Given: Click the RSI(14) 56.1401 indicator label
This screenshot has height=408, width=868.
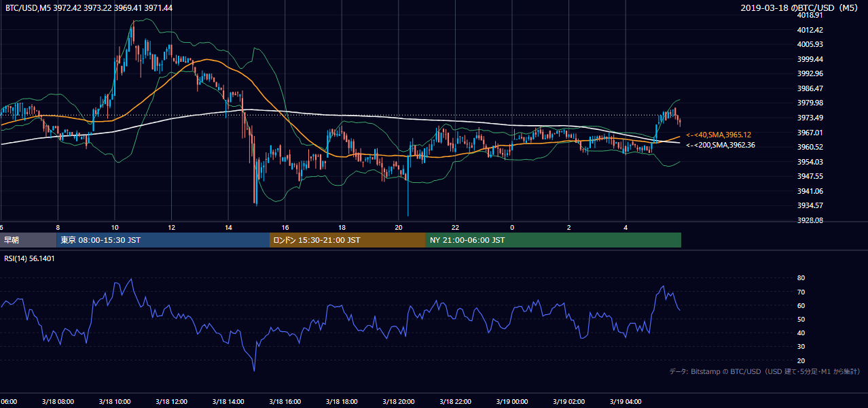Looking at the screenshot, I should [30, 258].
